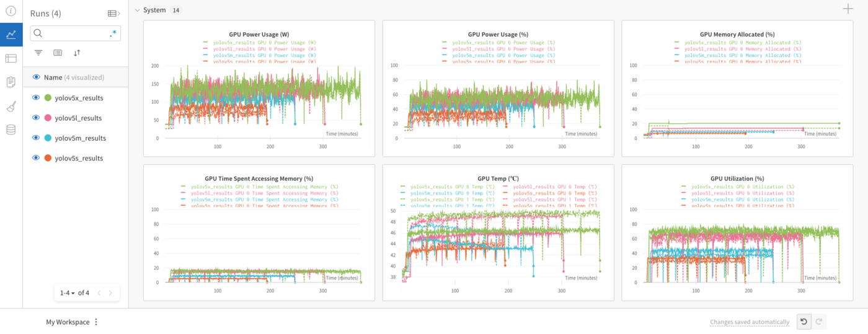868x334 pixels.
Task: Click the runs search input field
Action: pyautogui.click(x=71, y=33)
